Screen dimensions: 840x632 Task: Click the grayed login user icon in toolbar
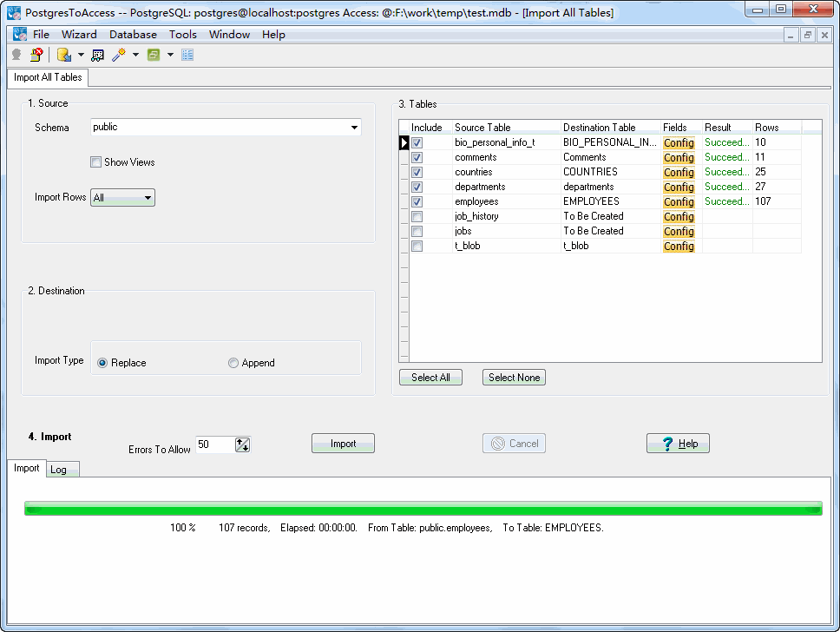16,55
